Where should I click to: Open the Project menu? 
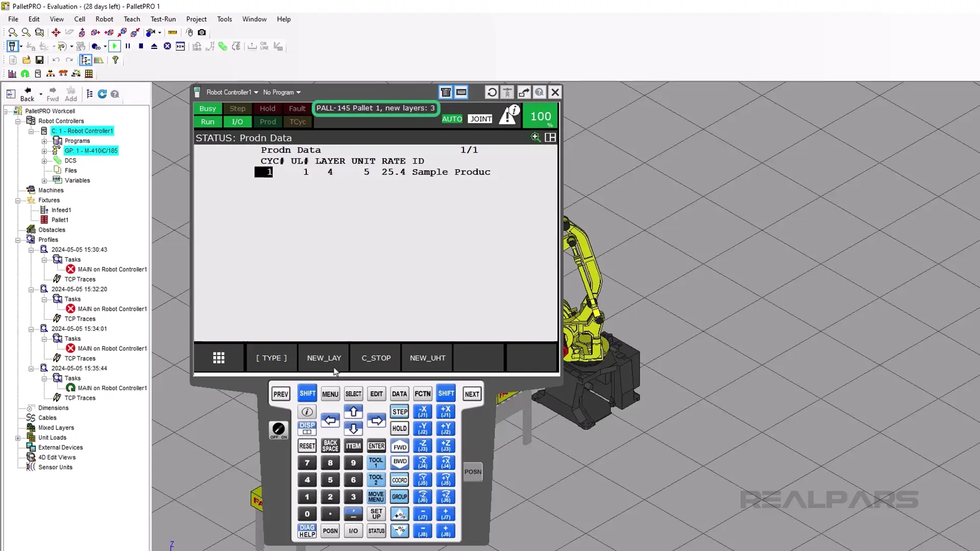(197, 19)
